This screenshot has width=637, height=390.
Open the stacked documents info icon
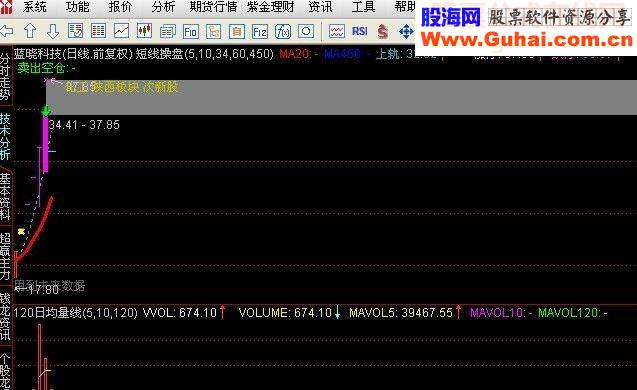coord(167,31)
